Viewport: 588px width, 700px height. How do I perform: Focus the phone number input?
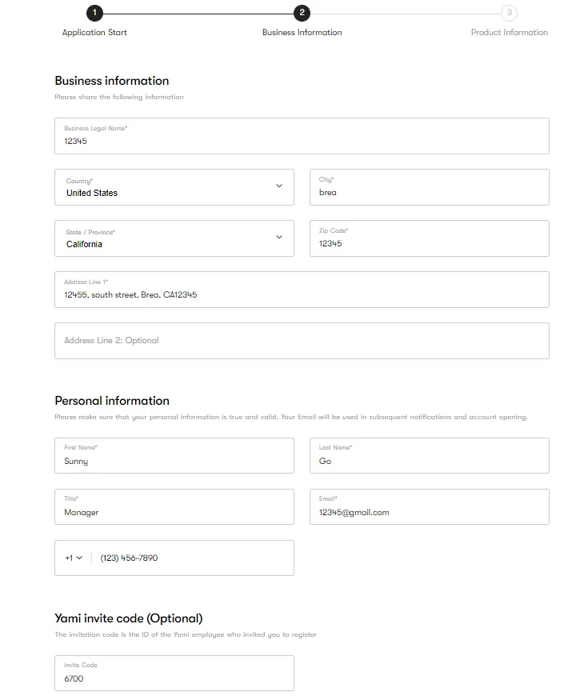pos(192,558)
